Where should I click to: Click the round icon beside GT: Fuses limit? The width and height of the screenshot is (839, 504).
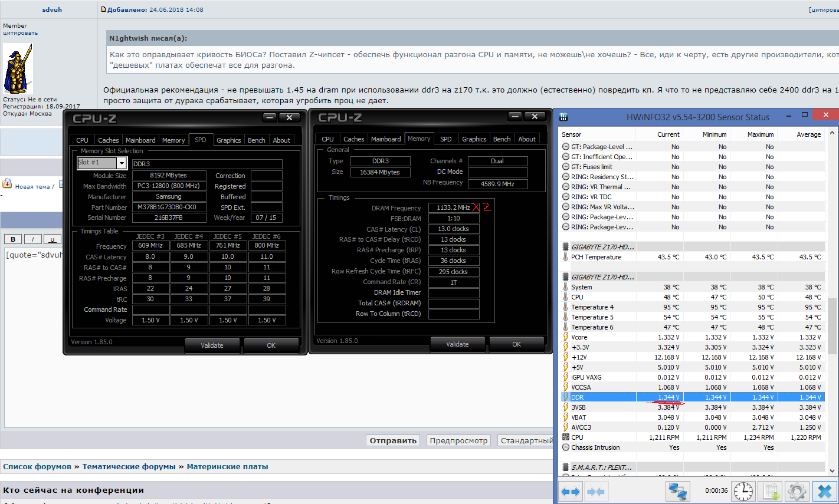click(x=566, y=167)
